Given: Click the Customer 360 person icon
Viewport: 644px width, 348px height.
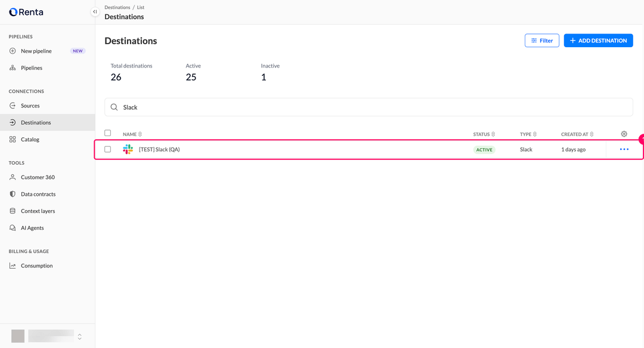Looking at the screenshot, I should pyautogui.click(x=13, y=177).
